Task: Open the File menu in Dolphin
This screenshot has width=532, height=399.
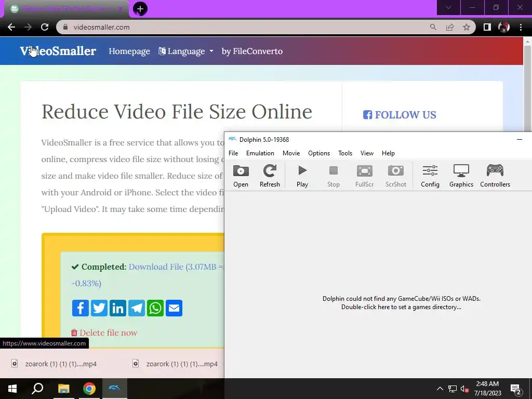Action: 233,153
